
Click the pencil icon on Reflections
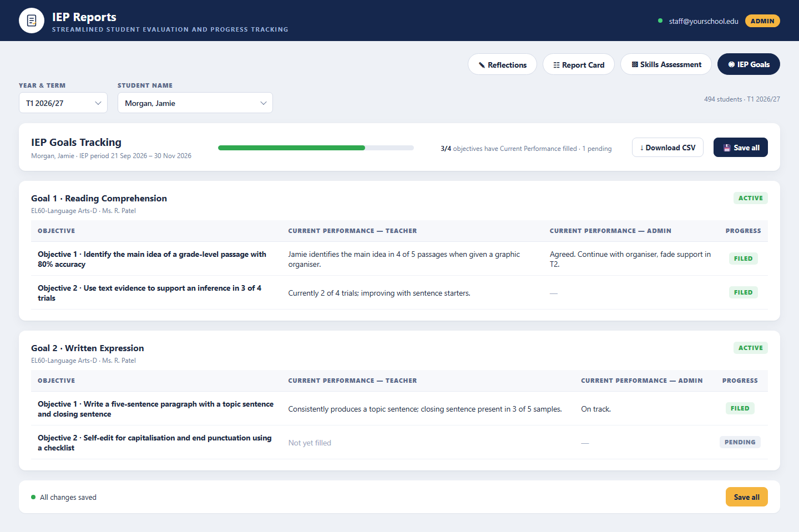[x=482, y=65]
